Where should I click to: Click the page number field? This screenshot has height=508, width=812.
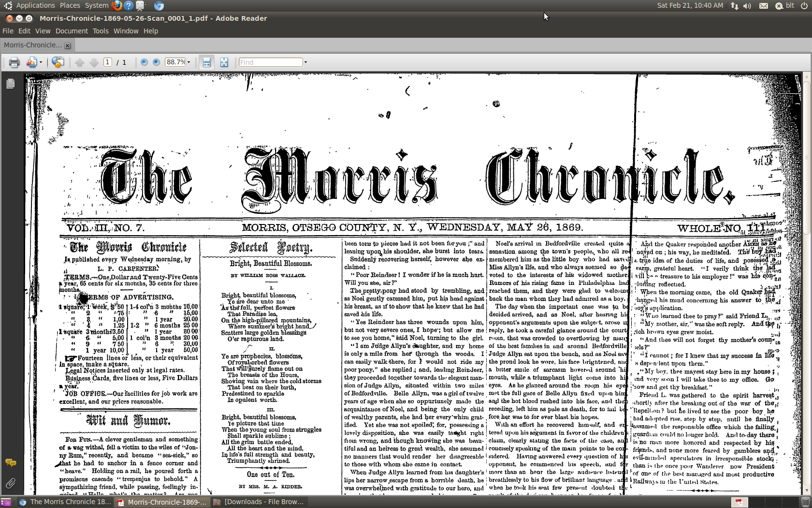point(107,62)
